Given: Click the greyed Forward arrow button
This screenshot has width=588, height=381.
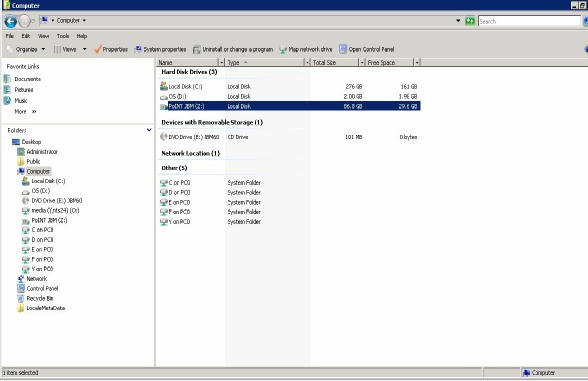Looking at the screenshot, I should pyautogui.click(x=24, y=21).
